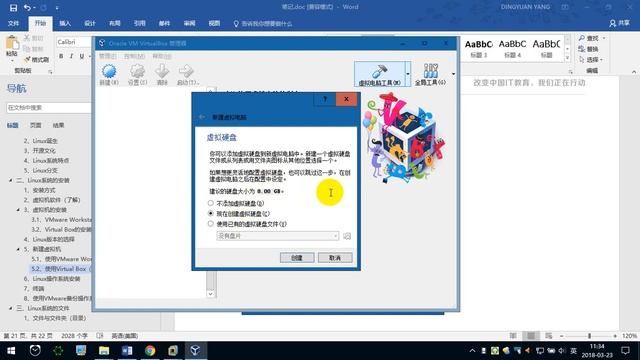
Task: Click the navigation search box '在文档中搜索'
Action: (49, 108)
